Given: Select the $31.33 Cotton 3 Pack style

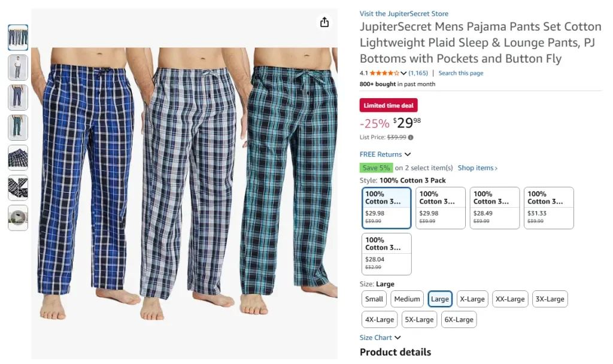Looking at the screenshot, I should tap(548, 208).
